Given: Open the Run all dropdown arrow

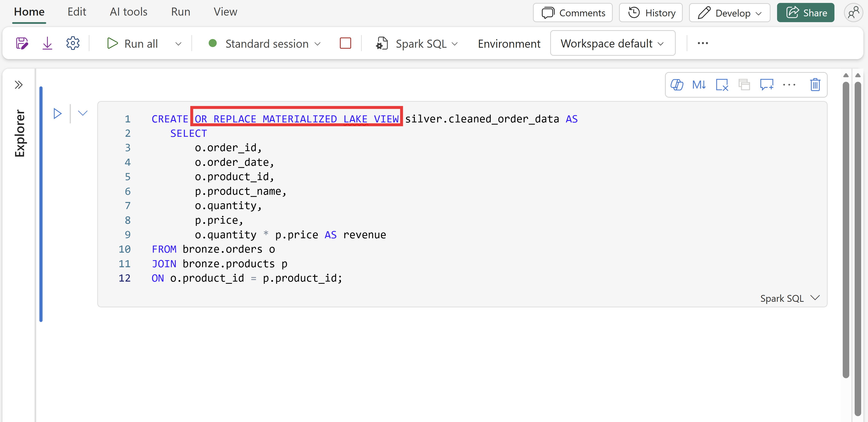Looking at the screenshot, I should [x=178, y=44].
